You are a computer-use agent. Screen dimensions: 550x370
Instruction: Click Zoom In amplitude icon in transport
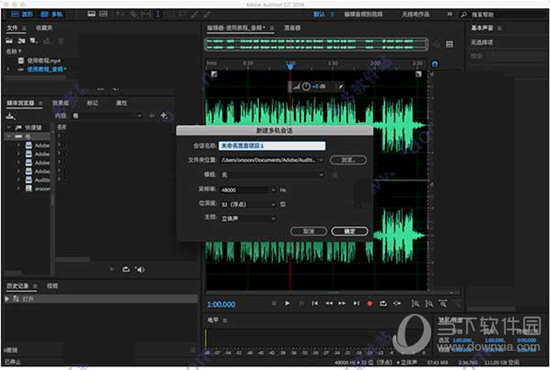click(x=415, y=304)
